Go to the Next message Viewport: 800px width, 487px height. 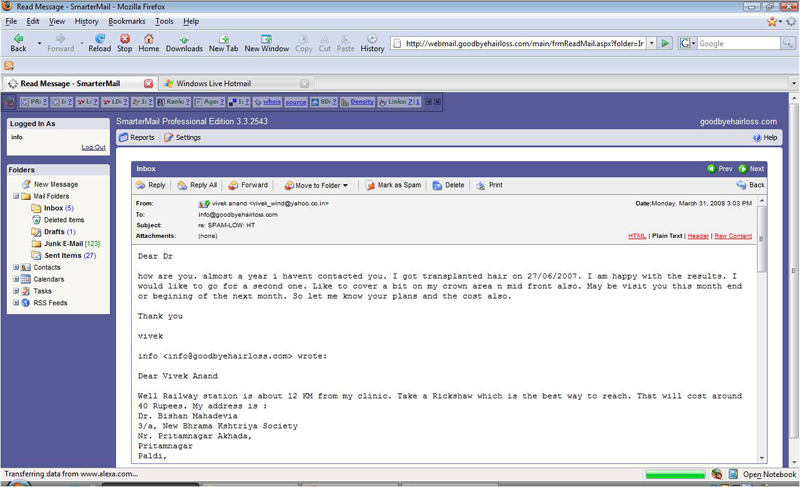coord(751,169)
